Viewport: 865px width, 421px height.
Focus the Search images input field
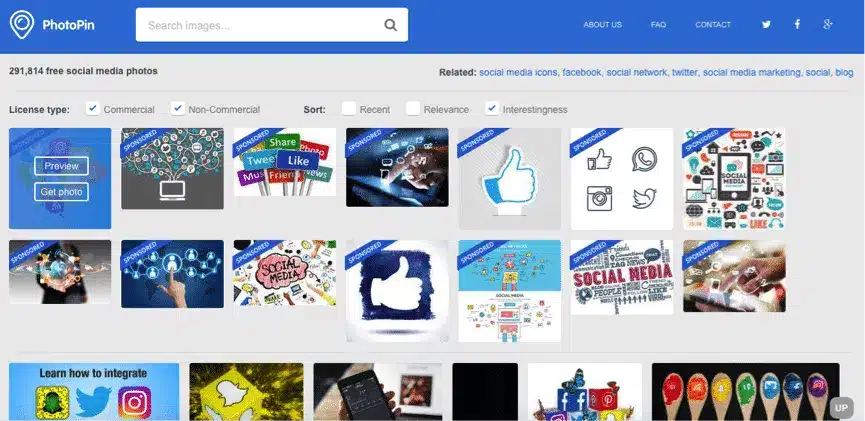pyautogui.click(x=265, y=25)
